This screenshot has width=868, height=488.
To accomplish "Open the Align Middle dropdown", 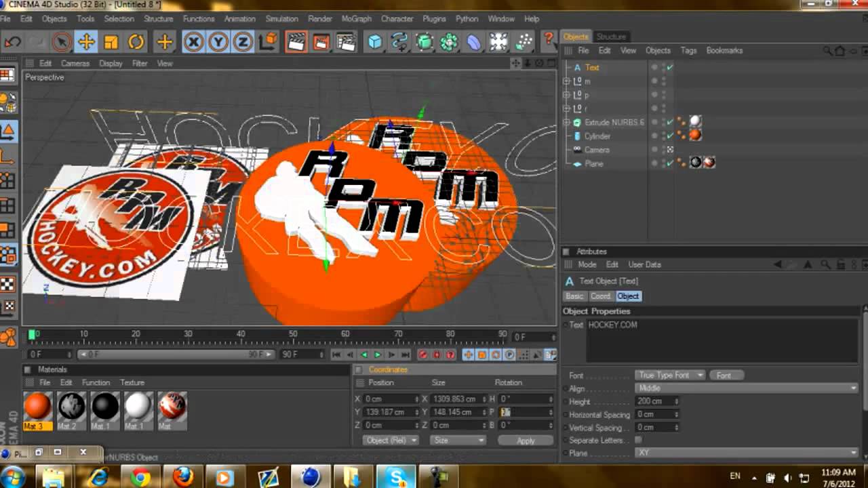I will 747,388.
